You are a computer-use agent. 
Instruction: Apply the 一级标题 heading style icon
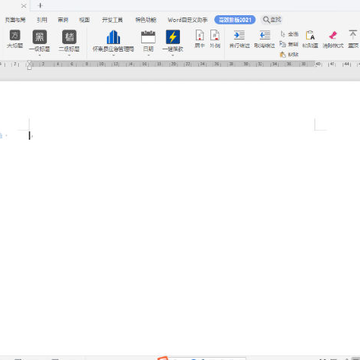[40, 37]
